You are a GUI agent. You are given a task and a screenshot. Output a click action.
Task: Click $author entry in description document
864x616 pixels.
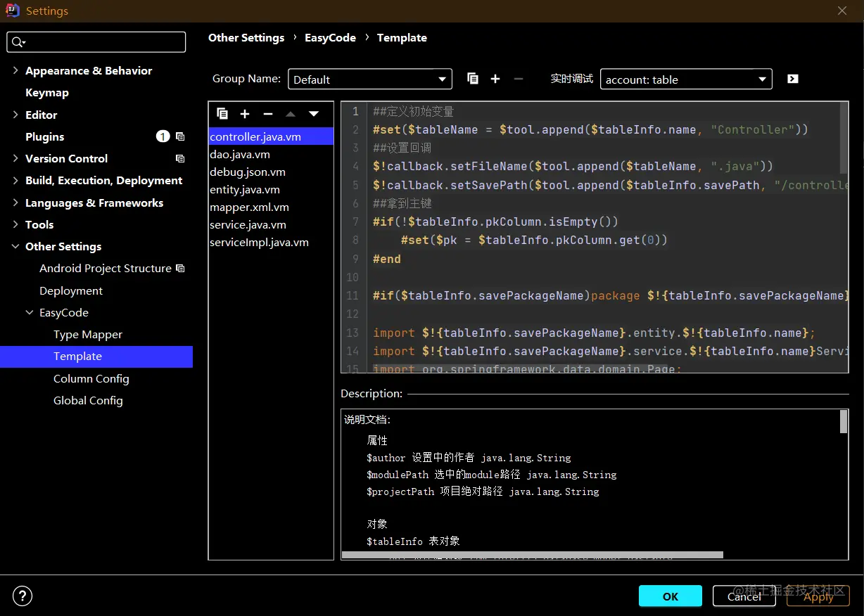tap(469, 458)
